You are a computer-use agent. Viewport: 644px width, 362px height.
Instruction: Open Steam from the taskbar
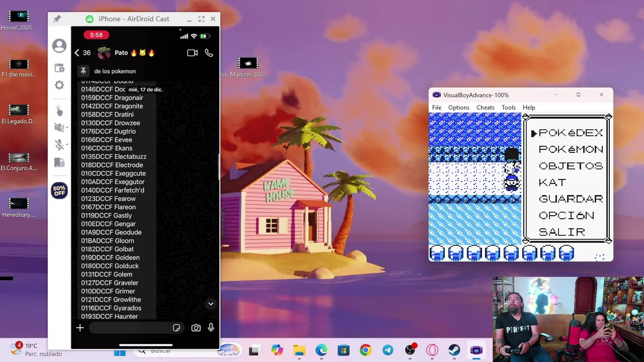pos(454,350)
